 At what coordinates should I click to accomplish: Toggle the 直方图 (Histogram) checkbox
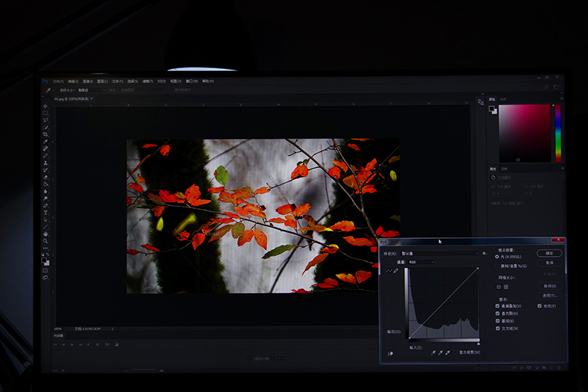pyautogui.click(x=498, y=313)
